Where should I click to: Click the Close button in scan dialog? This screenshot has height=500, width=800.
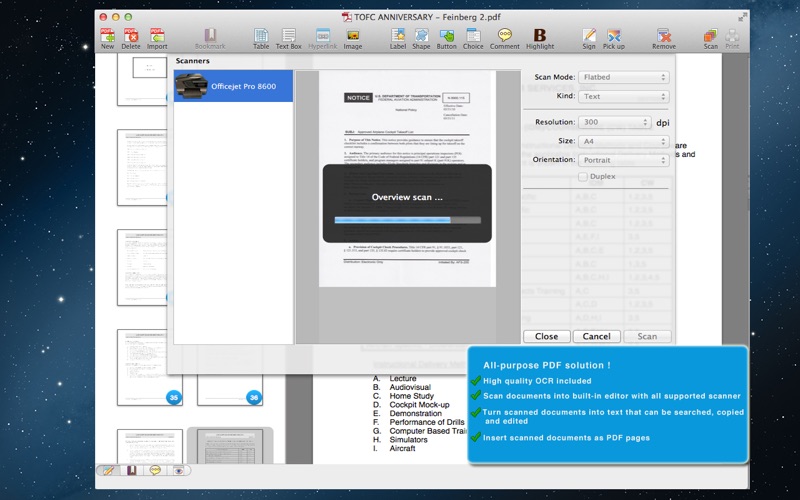(546, 336)
